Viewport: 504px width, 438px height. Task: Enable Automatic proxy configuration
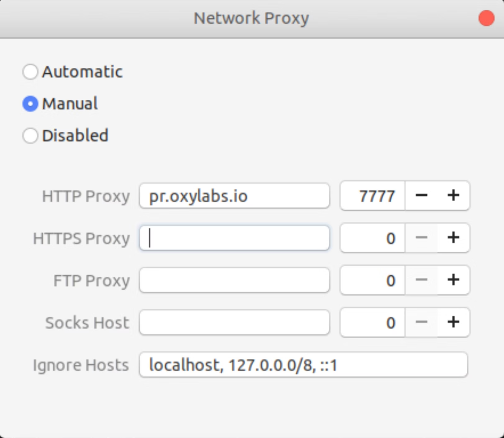click(x=30, y=72)
